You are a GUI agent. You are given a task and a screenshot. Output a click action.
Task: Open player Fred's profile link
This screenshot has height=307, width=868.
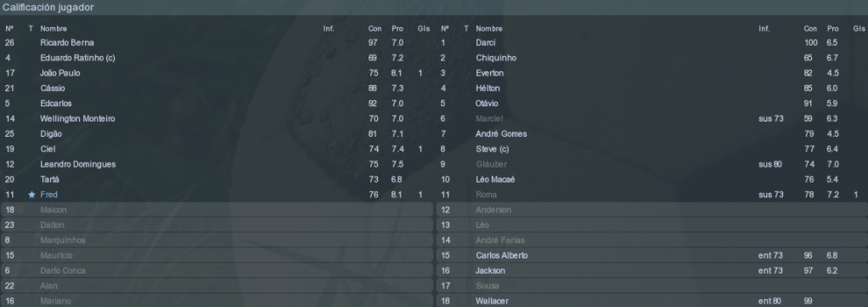point(48,195)
